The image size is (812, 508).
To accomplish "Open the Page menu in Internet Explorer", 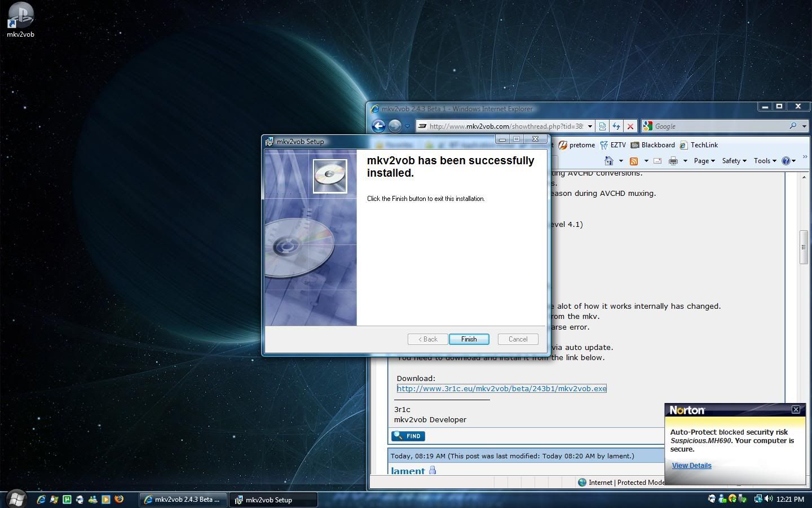I will coord(704,161).
